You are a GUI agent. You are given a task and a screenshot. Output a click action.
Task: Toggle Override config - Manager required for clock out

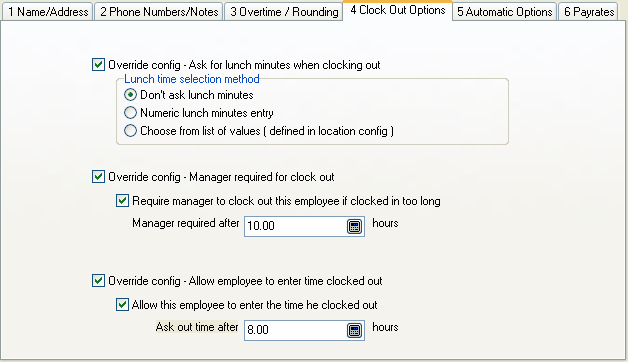tap(98, 177)
